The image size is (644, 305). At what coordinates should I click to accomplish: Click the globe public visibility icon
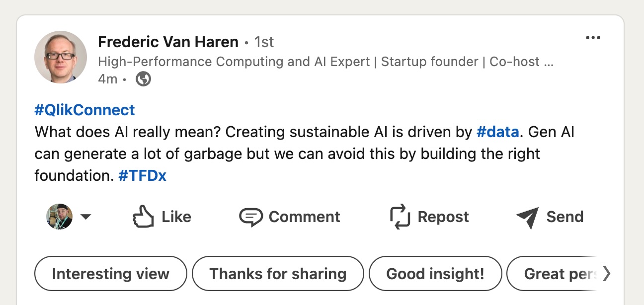pyautogui.click(x=144, y=79)
